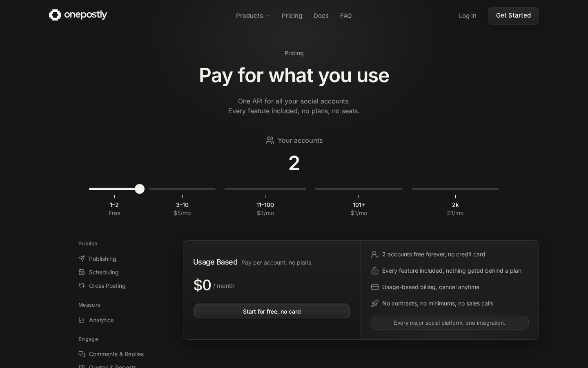Screen dimensions: 588x368
Task: Click Start for free, no card button
Action: point(272,312)
